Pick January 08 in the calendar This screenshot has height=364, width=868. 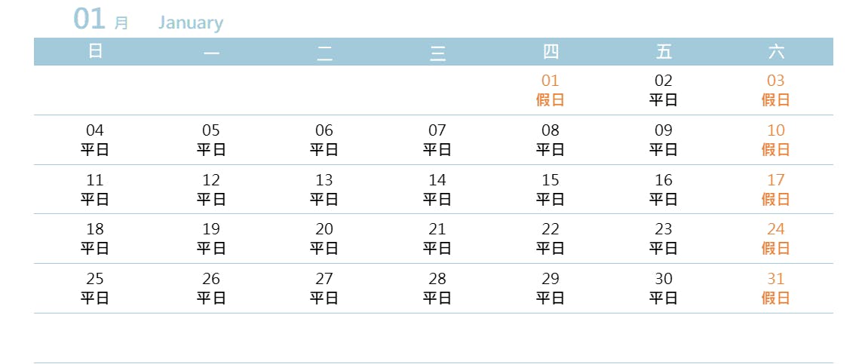[x=551, y=139]
